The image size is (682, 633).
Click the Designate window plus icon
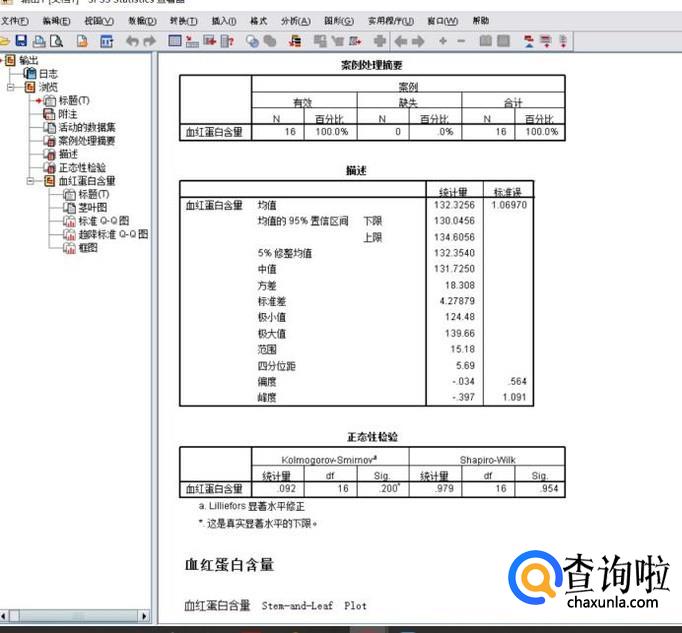coord(380,41)
